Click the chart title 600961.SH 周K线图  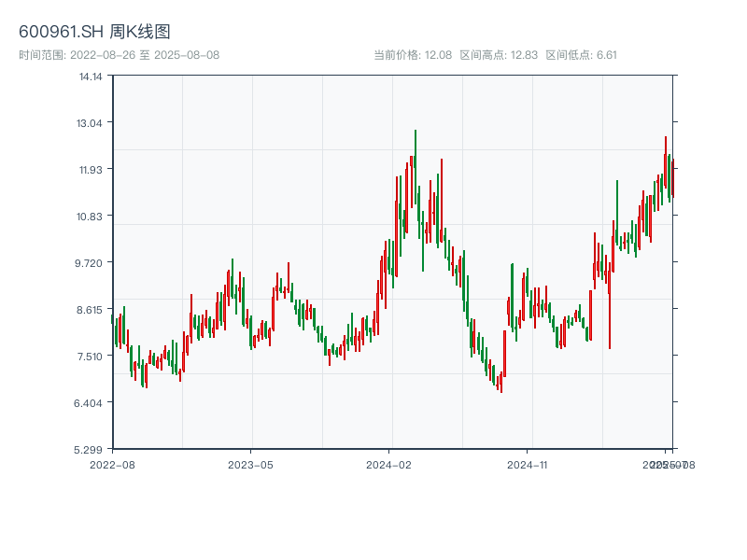pyautogui.click(x=94, y=32)
